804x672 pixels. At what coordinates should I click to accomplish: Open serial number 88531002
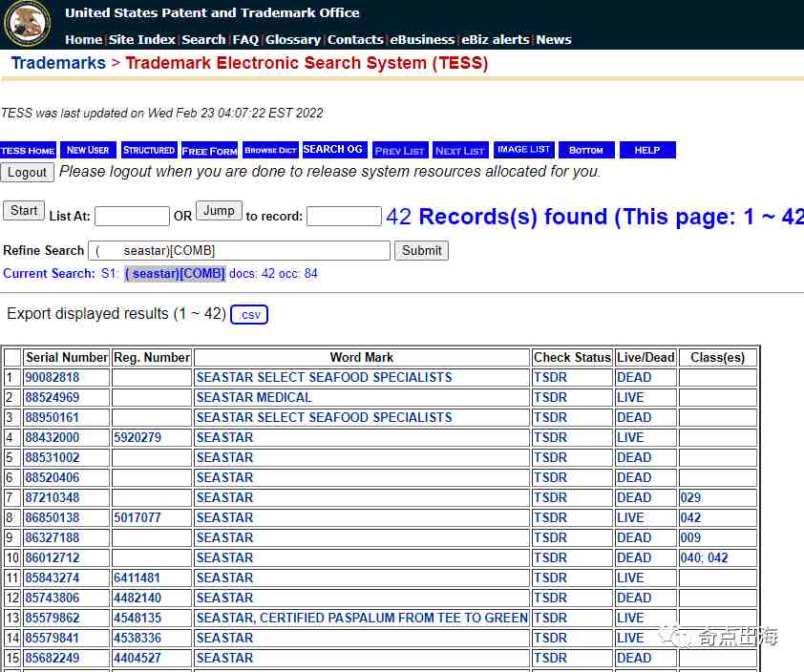point(53,457)
